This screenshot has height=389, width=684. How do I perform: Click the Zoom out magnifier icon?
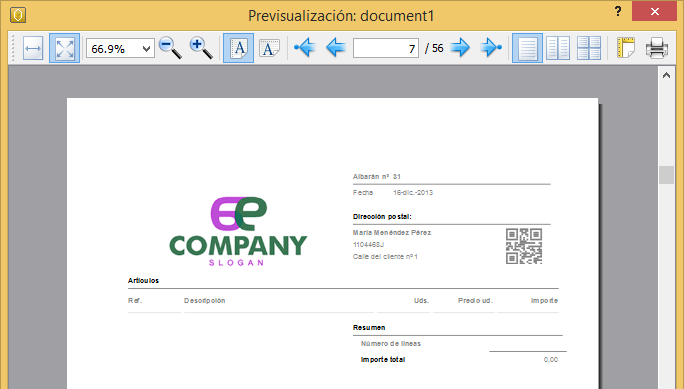tap(170, 48)
